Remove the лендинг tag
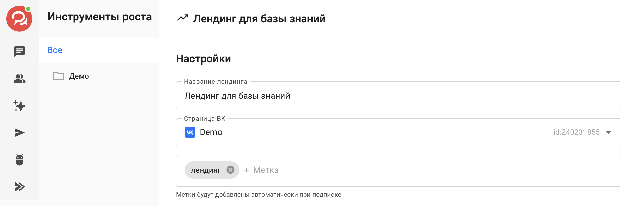Screen dimensions: 644x206 coord(230,170)
